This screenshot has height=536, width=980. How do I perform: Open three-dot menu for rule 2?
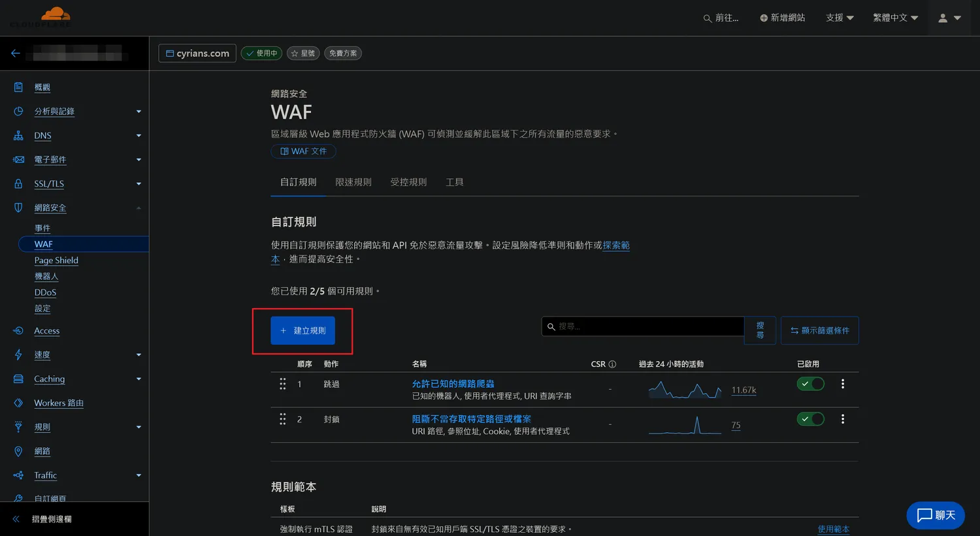(842, 419)
